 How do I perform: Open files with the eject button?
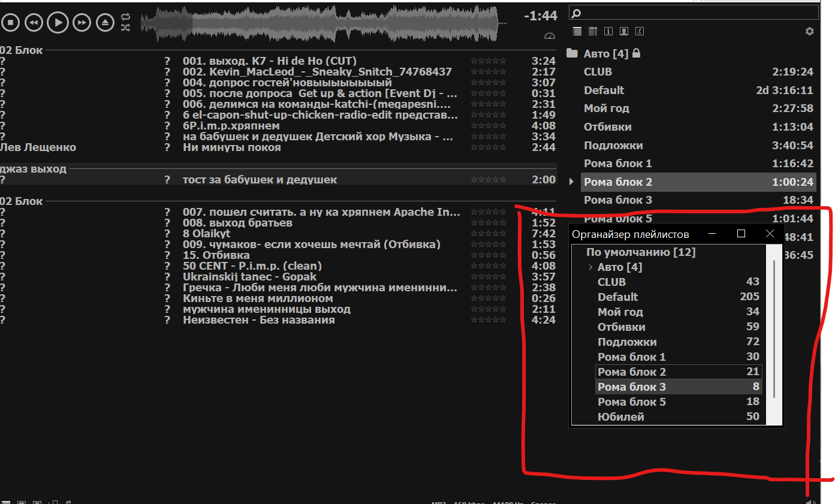(105, 23)
